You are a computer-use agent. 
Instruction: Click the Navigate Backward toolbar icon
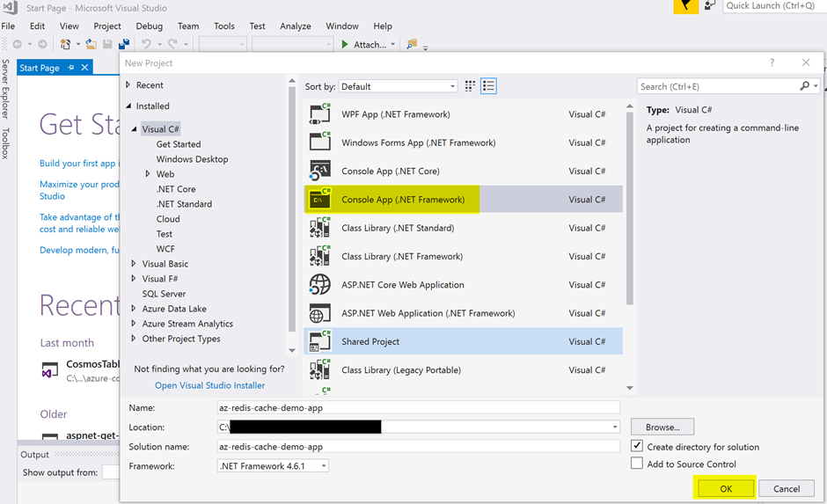tap(17, 44)
